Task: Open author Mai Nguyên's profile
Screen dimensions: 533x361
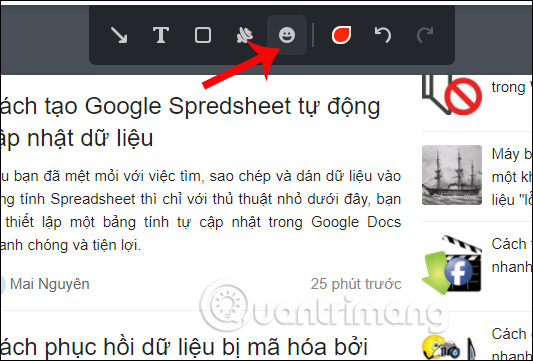Action: click(50, 284)
